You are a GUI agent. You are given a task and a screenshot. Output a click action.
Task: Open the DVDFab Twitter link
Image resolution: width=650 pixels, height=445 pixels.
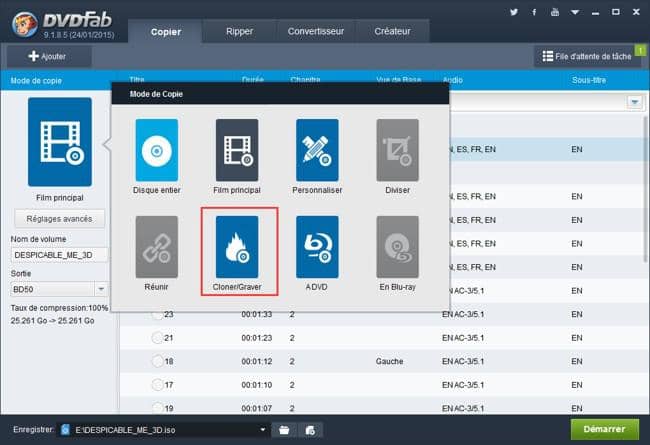(x=514, y=12)
